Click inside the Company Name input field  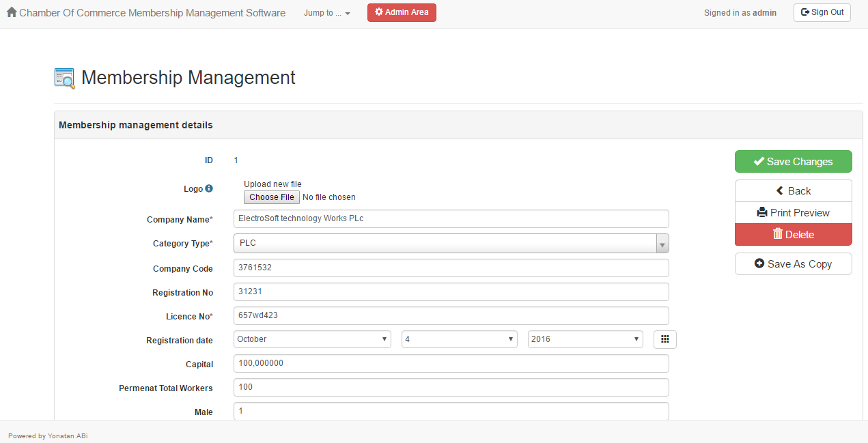(x=451, y=218)
